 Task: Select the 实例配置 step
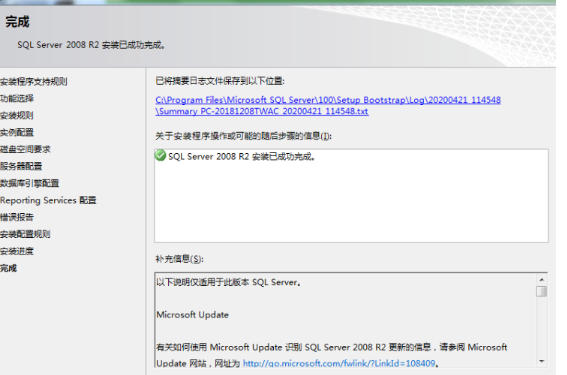tap(17, 132)
